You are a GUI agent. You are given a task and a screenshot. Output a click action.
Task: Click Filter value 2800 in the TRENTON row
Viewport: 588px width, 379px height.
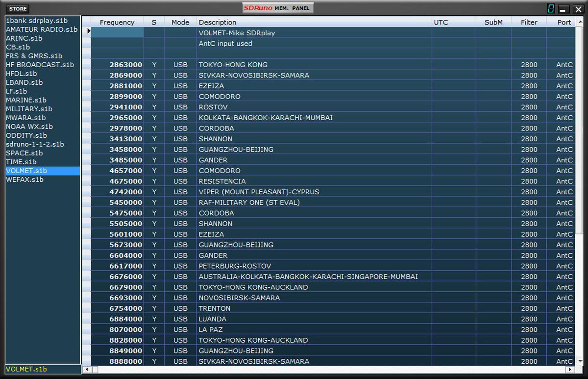coord(529,308)
